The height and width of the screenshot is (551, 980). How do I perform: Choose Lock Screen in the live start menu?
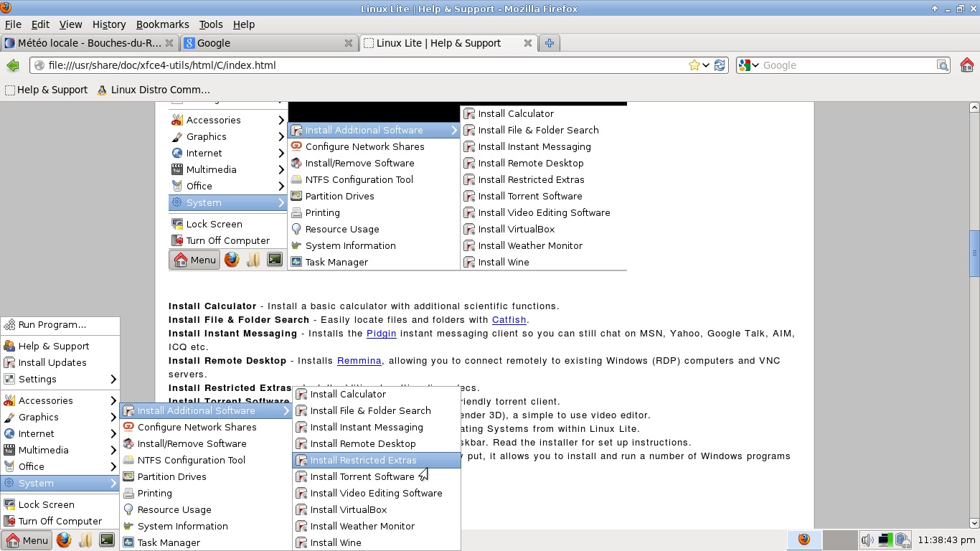[x=60, y=504]
